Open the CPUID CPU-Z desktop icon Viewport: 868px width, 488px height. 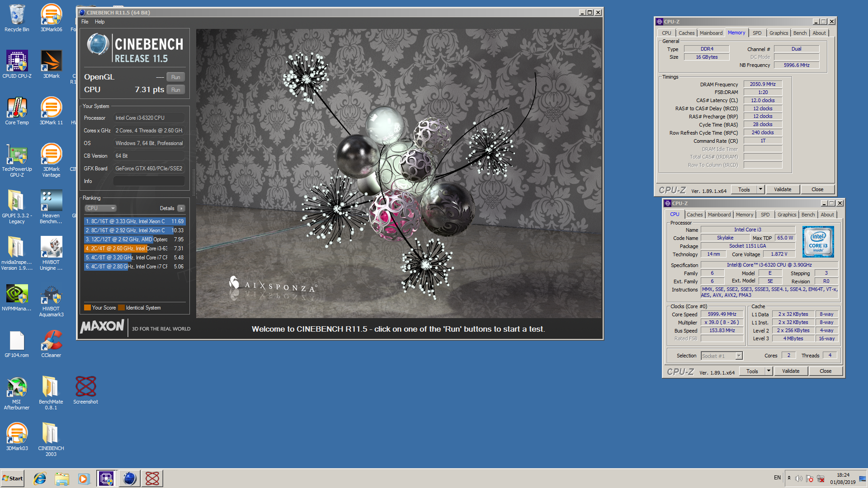(x=17, y=64)
